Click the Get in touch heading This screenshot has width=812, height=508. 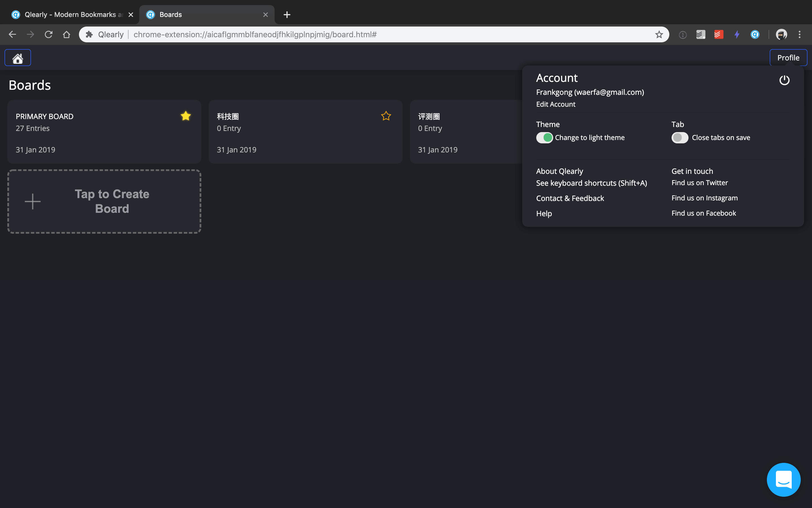[692, 171]
